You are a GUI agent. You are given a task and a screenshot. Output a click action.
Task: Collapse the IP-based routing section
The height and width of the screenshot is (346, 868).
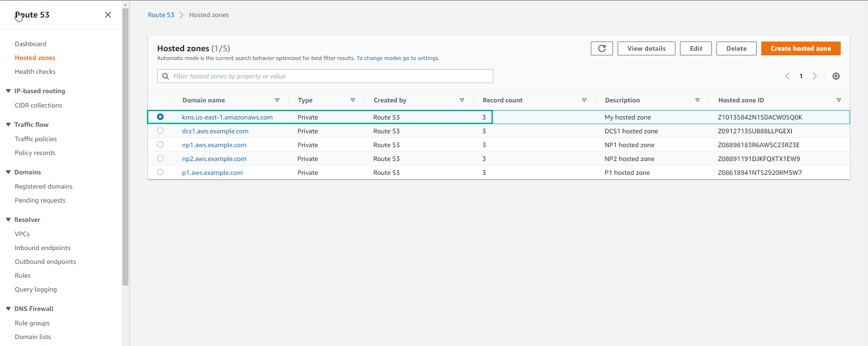(8, 91)
